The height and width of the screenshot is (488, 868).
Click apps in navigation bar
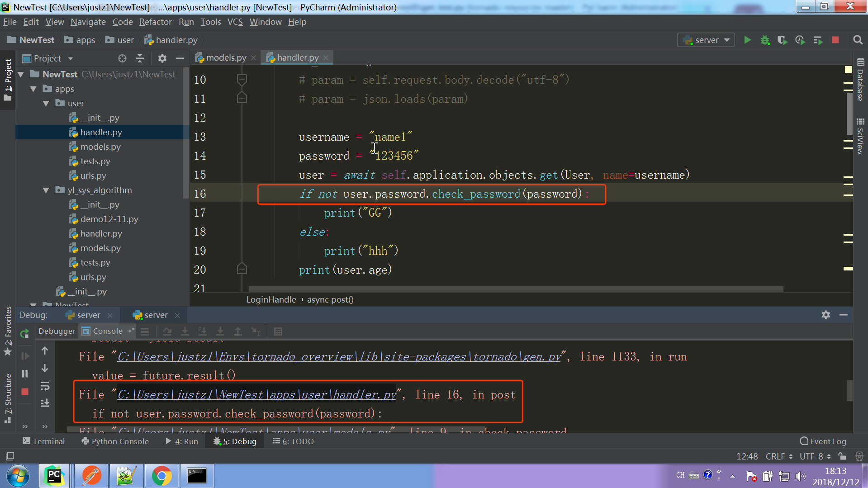pyautogui.click(x=80, y=40)
